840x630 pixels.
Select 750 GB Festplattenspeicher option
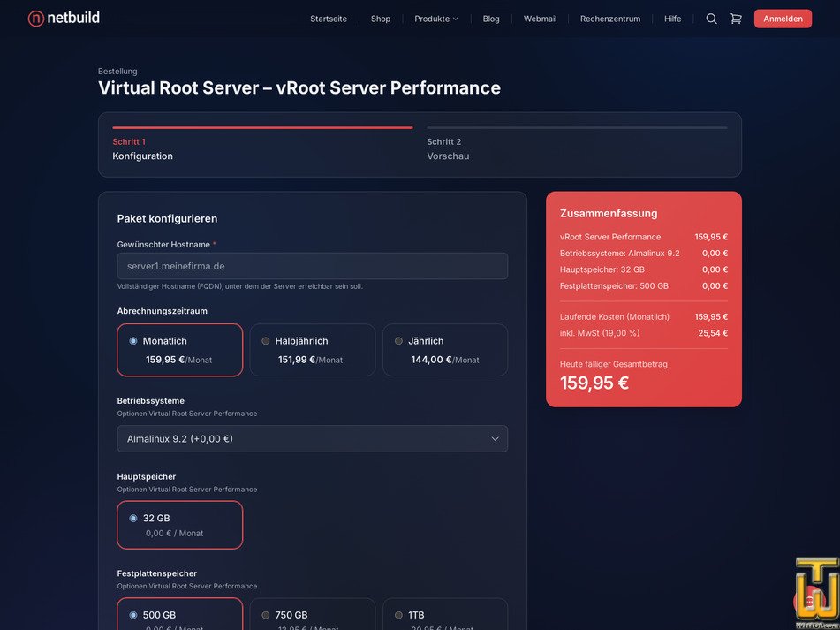313,614
